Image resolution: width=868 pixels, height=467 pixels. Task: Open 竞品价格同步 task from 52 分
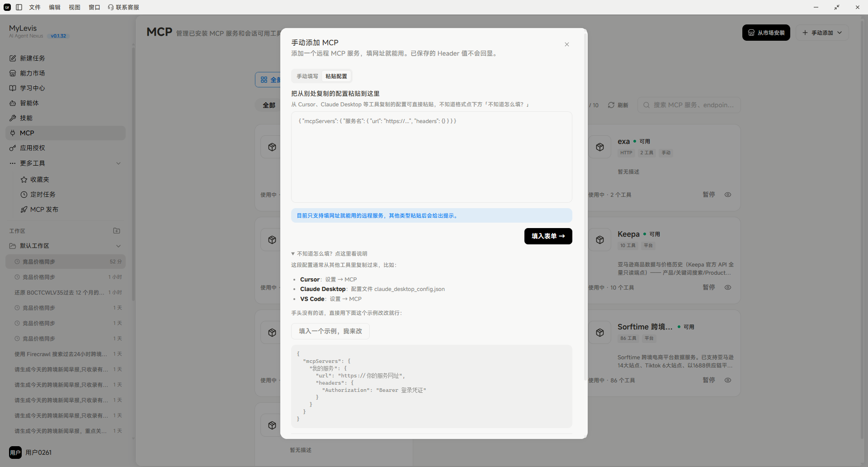[x=66, y=262]
